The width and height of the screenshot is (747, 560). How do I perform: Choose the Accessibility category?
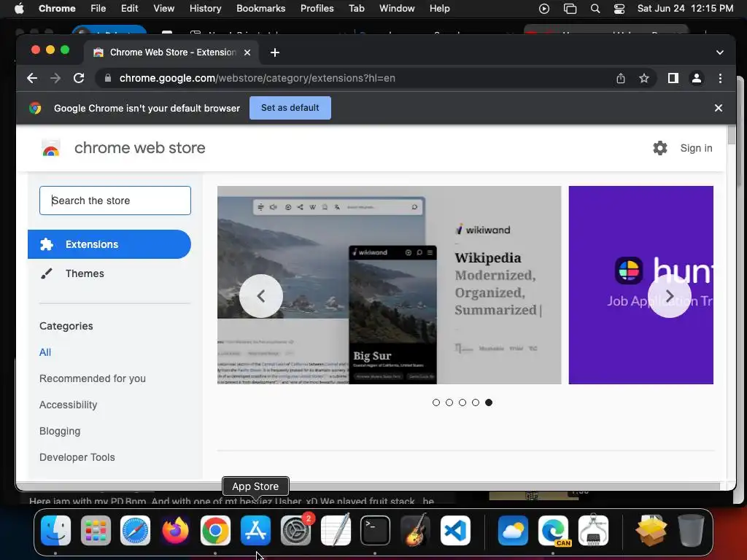68,405
